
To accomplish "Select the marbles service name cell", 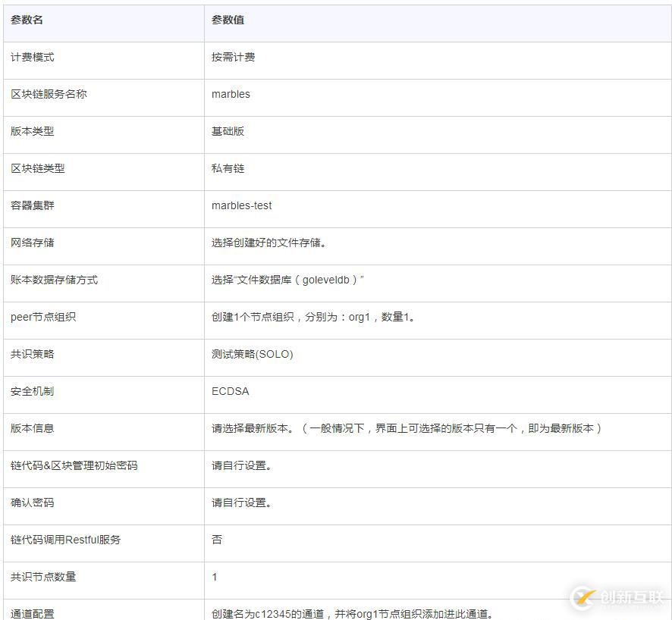I will click(230, 94).
